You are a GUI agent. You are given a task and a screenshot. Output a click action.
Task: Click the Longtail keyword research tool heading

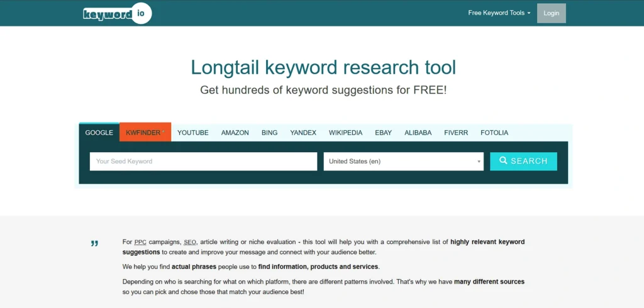click(323, 67)
